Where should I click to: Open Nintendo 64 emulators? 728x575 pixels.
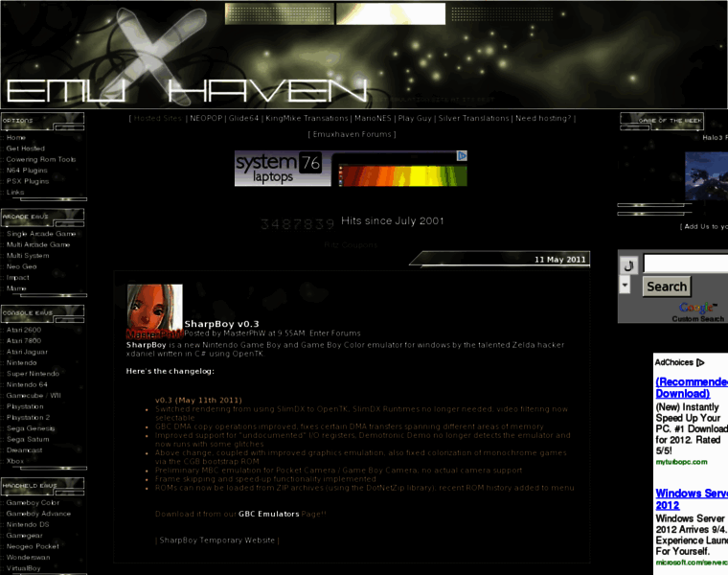(27, 384)
